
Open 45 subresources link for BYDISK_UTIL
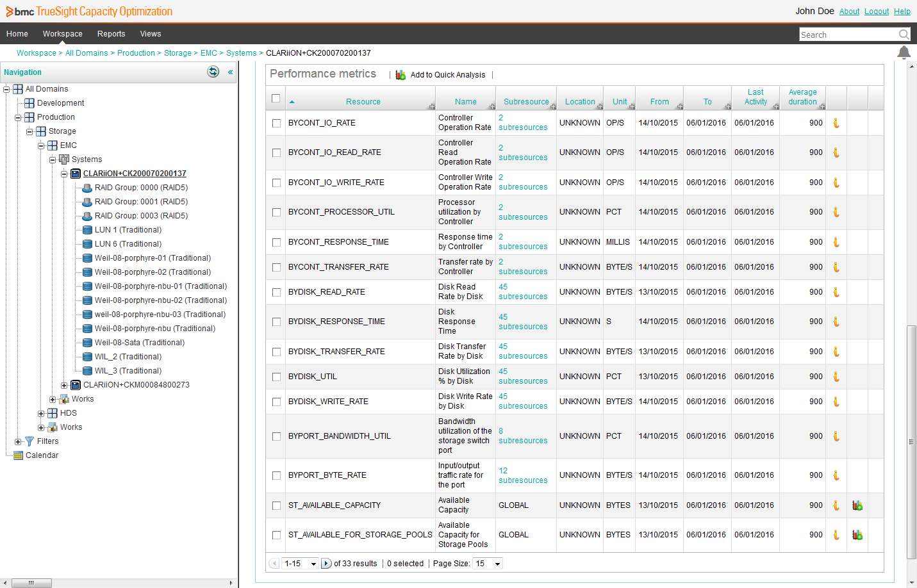pos(523,376)
